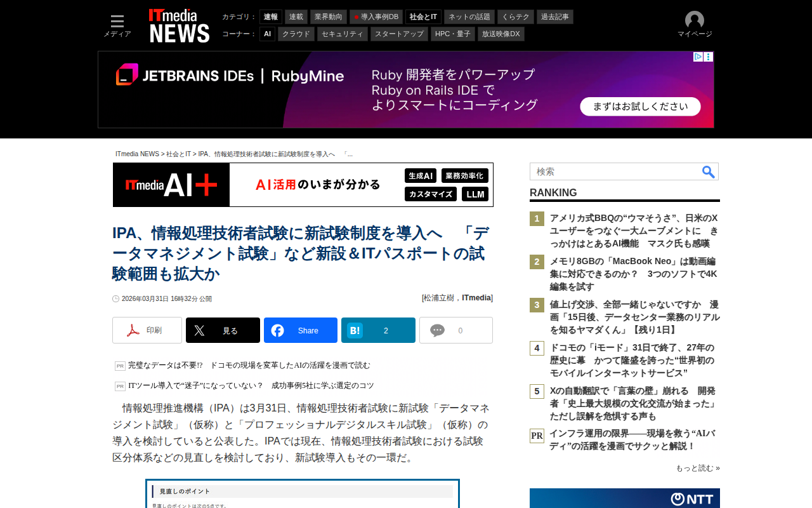Click the JetBrains RubyMine banner ad
Viewport: 812px width, 508px height.
[x=406, y=90]
